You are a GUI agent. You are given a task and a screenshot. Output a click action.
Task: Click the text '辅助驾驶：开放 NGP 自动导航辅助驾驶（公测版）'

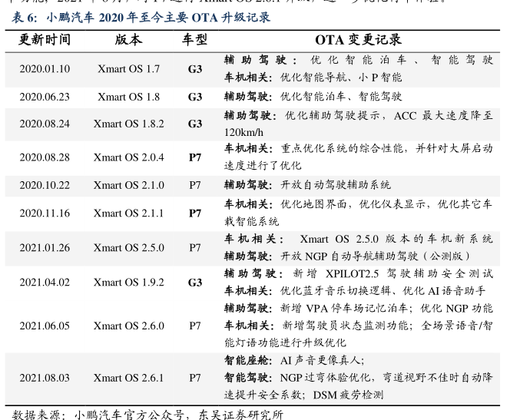347,256
